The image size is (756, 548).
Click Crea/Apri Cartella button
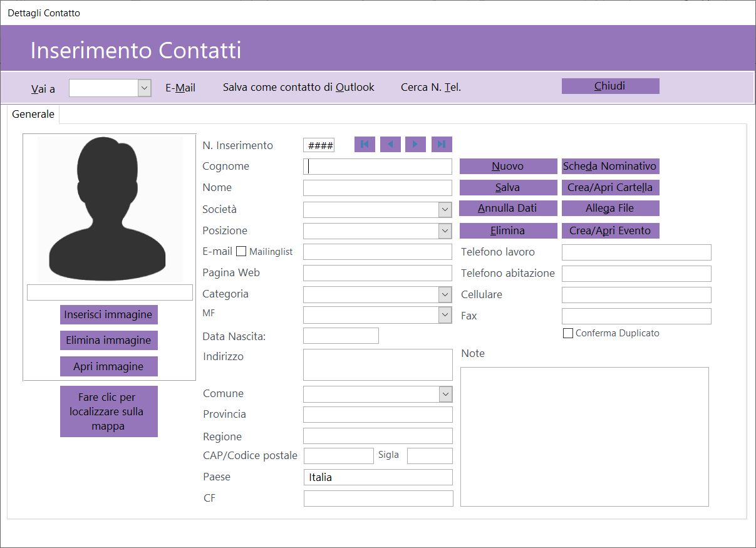pos(610,187)
